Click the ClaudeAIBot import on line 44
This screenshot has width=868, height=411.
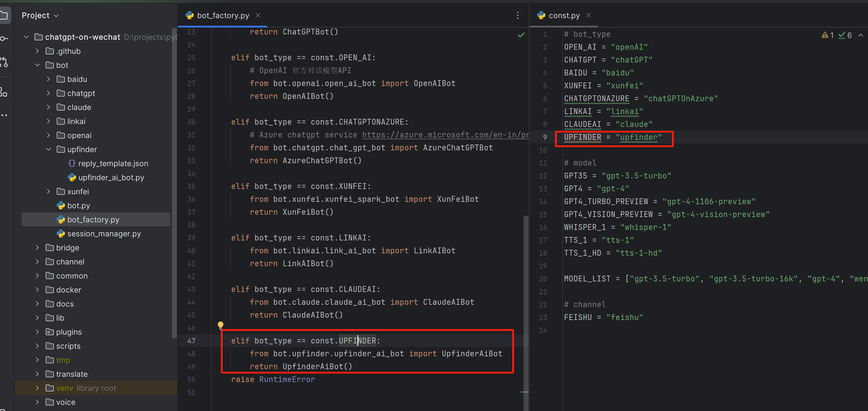(x=448, y=302)
